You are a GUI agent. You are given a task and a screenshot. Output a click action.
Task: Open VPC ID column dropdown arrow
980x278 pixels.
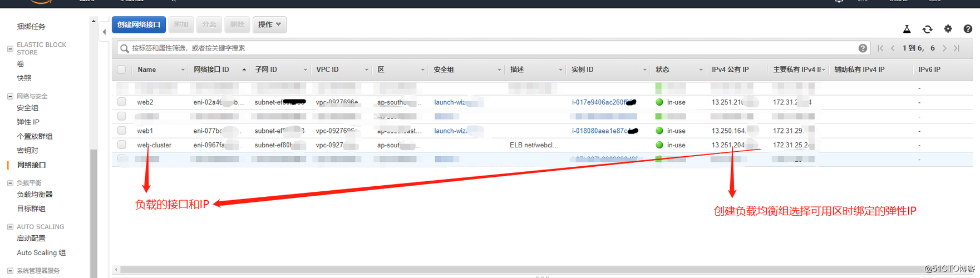[x=366, y=70]
